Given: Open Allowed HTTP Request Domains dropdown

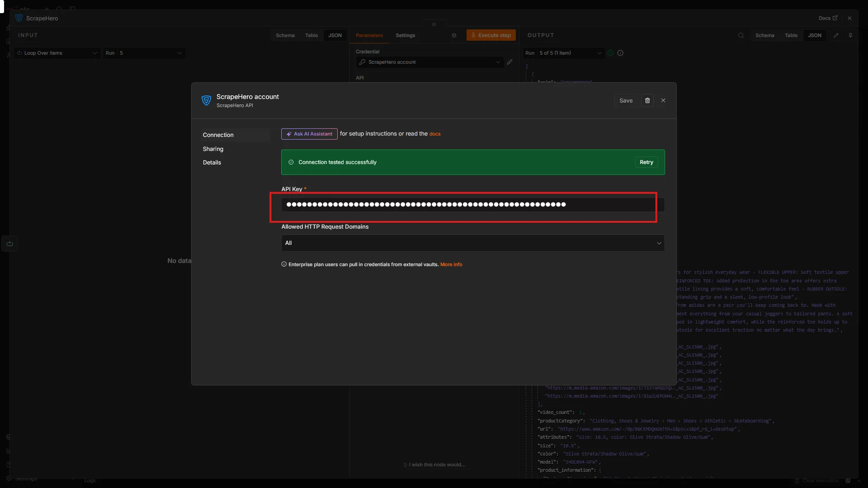Looking at the screenshot, I should [x=473, y=243].
